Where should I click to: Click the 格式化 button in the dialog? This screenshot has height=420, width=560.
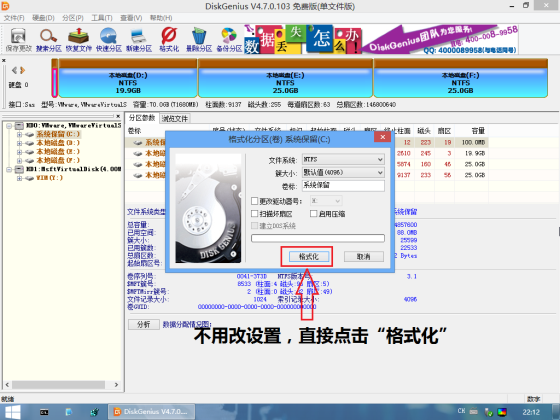coord(309,256)
